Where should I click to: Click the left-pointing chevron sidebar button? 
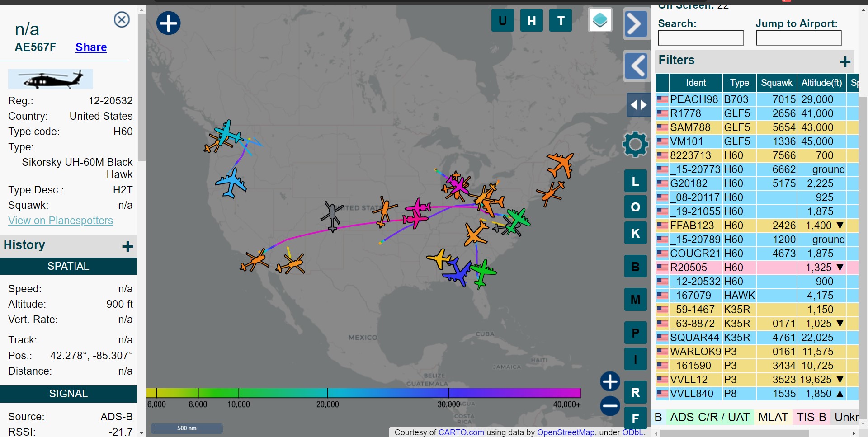pyautogui.click(x=636, y=66)
